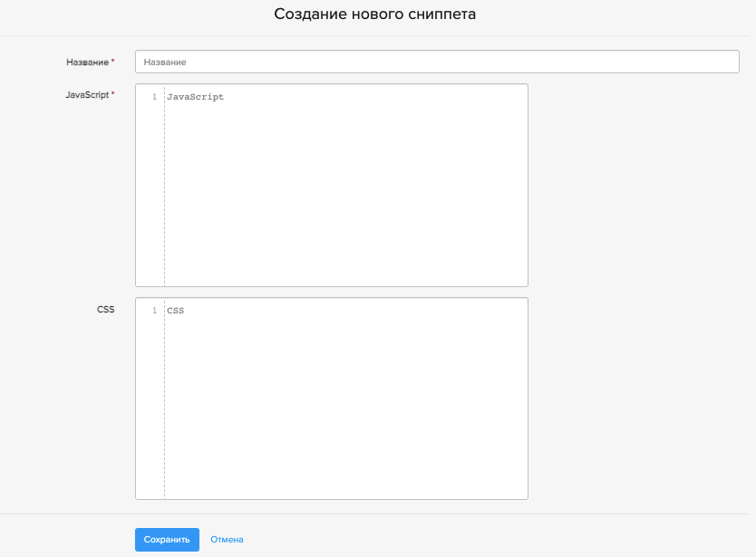Click the red asterisk beside JavaScript label
This screenshot has width=756, height=557.
(x=113, y=94)
